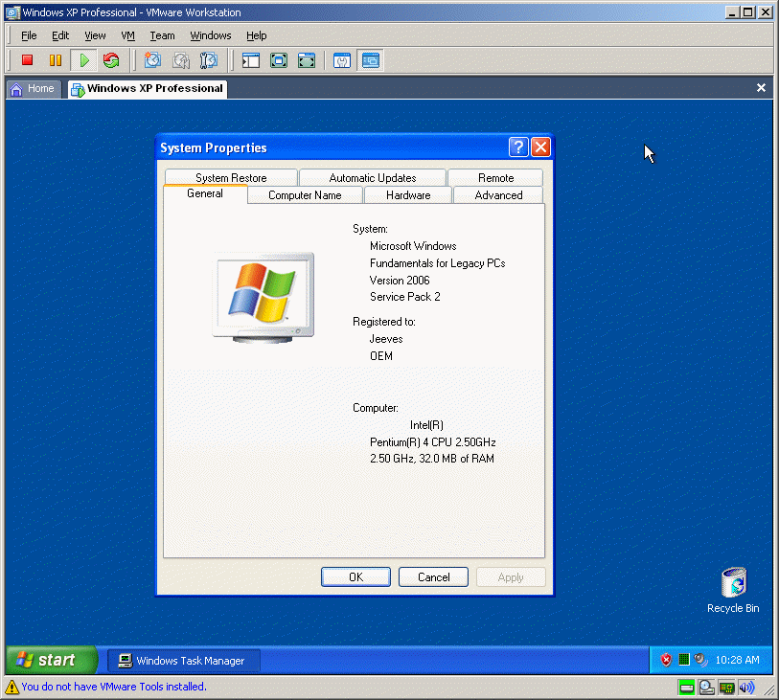The width and height of the screenshot is (779, 700).
Task: Open the Team menu
Action: coord(162,35)
